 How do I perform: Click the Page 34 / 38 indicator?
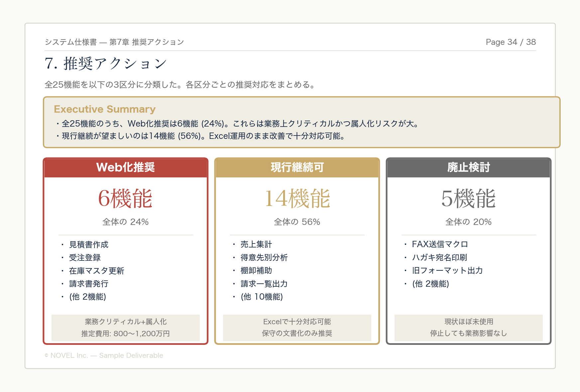511,42
